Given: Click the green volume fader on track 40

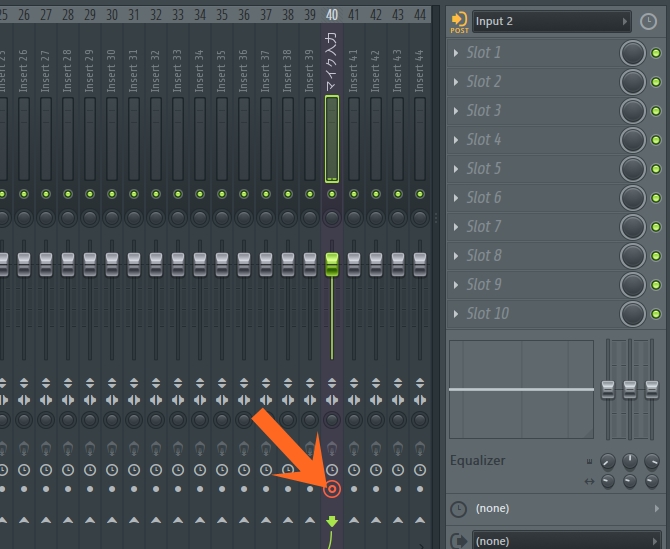Looking at the screenshot, I should 332,264.
